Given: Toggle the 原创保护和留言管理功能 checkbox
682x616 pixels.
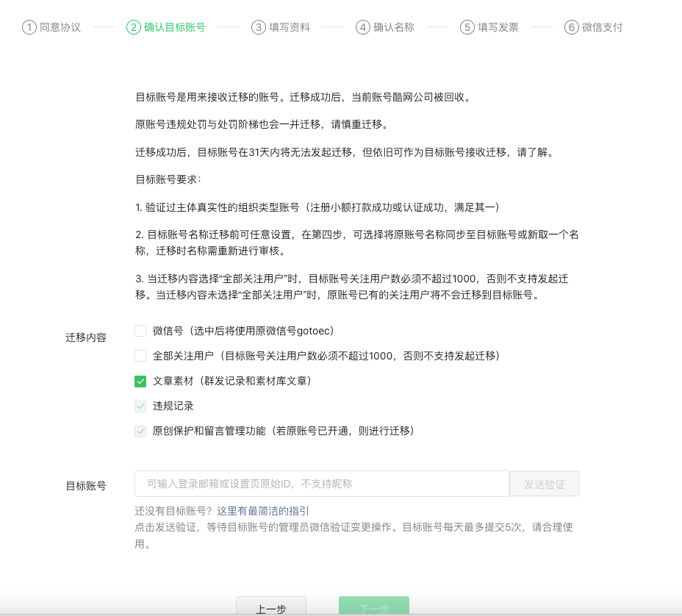Looking at the screenshot, I should tap(140, 431).
